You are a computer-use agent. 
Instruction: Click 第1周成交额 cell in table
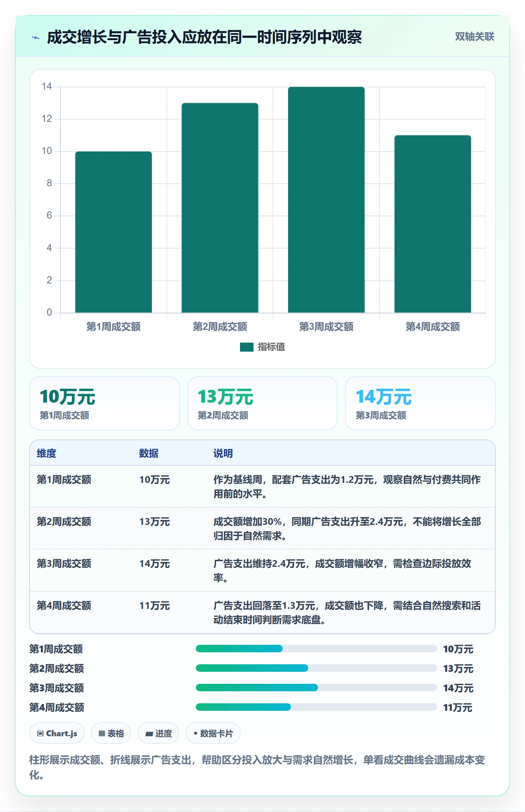64,479
